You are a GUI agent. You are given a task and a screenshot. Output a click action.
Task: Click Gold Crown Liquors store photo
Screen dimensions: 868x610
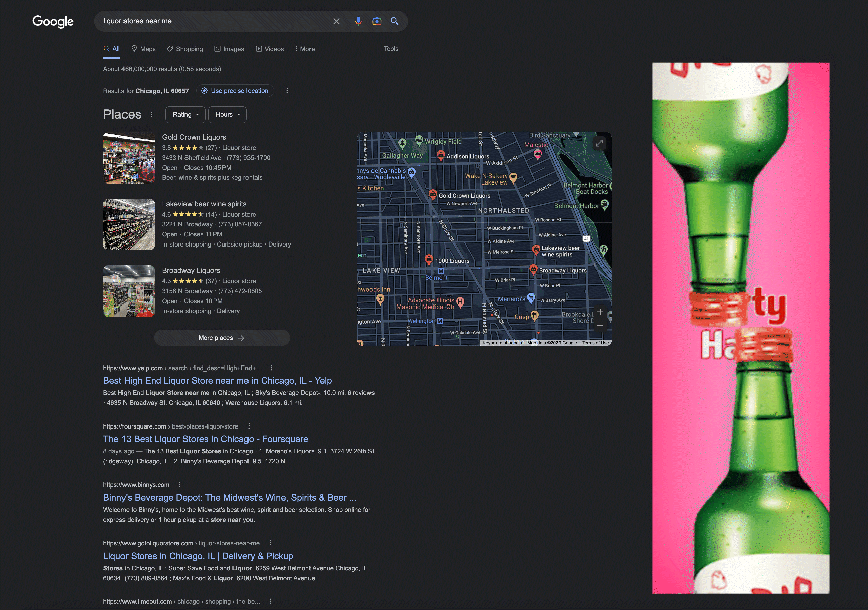129,158
